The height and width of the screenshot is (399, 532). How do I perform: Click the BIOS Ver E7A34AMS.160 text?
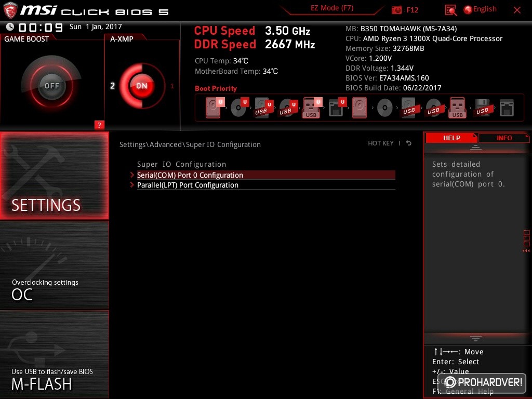pos(387,78)
